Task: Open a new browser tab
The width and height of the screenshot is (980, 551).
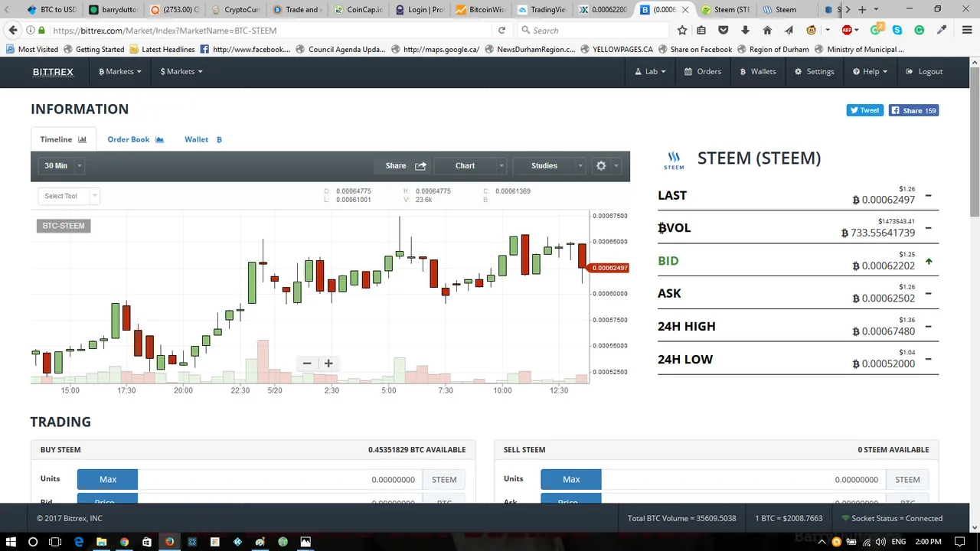Action: 862,9
